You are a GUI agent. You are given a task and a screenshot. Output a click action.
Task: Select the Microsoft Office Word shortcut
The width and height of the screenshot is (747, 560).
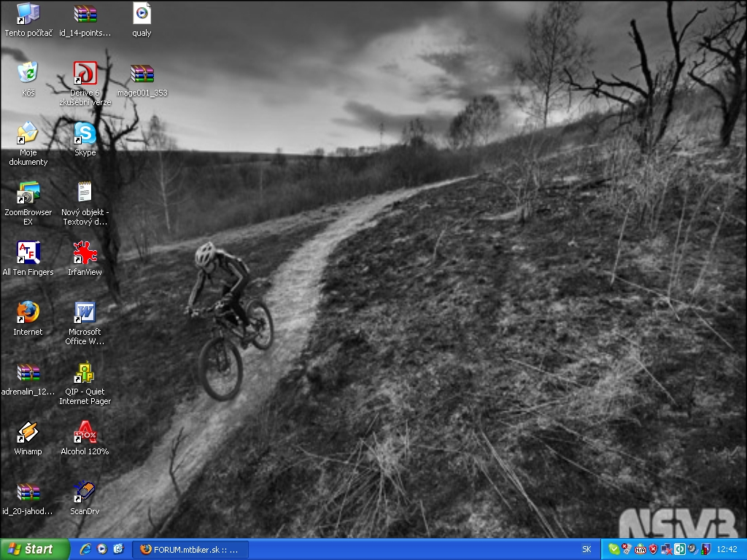pyautogui.click(x=85, y=313)
